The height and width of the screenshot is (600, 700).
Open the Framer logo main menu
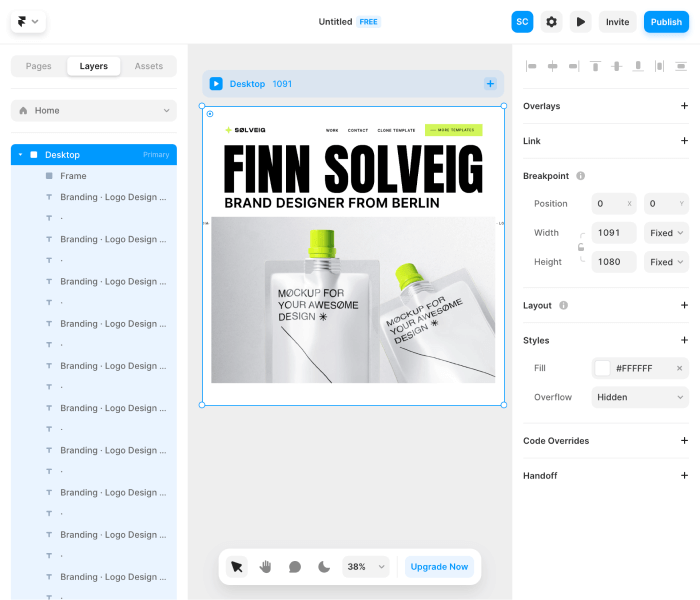tap(29, 21)
